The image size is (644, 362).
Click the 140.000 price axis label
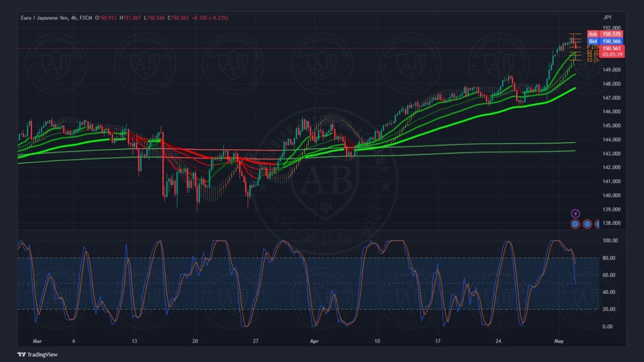[x=611, y=195]
